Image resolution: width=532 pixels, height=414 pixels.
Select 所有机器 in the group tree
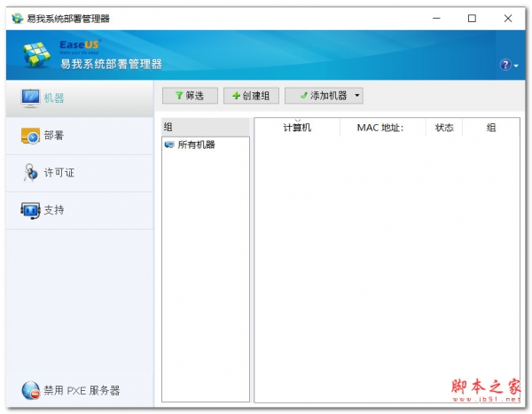(x=196, y=145)
